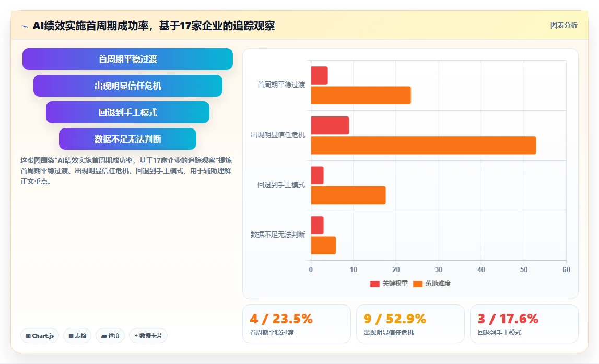
Task: Click the 图表分析 label in header
Action: [x=563, y=25]
